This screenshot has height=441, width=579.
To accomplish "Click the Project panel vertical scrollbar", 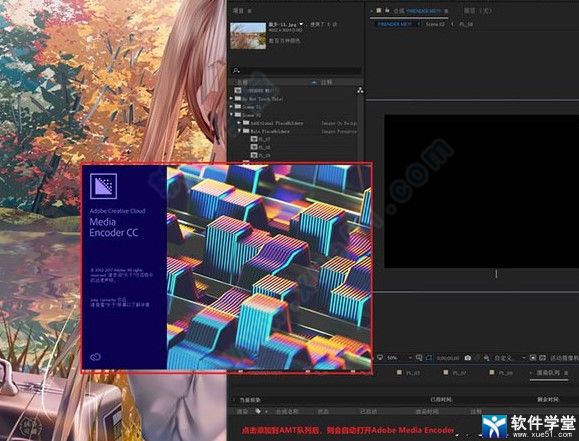I will tap(360, 127).
